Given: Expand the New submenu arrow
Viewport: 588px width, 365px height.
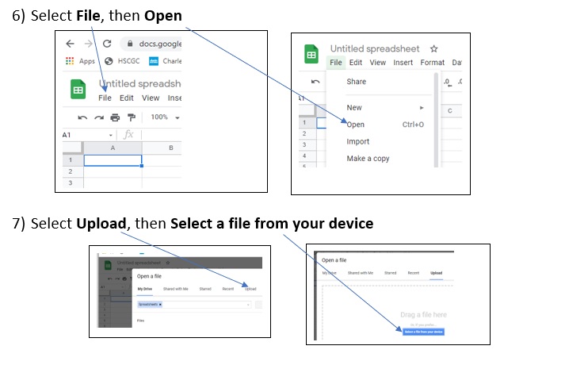Looking at the screenshot, I should 422,108.
